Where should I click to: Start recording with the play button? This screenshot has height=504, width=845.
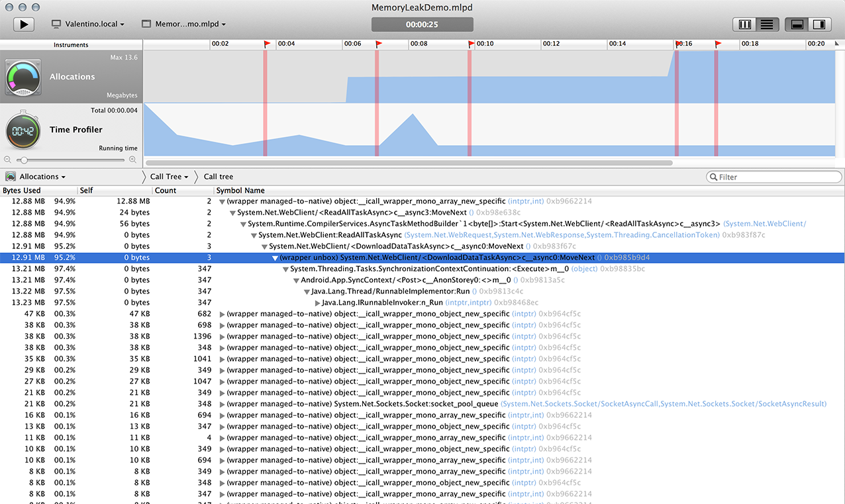pos(24,24)
